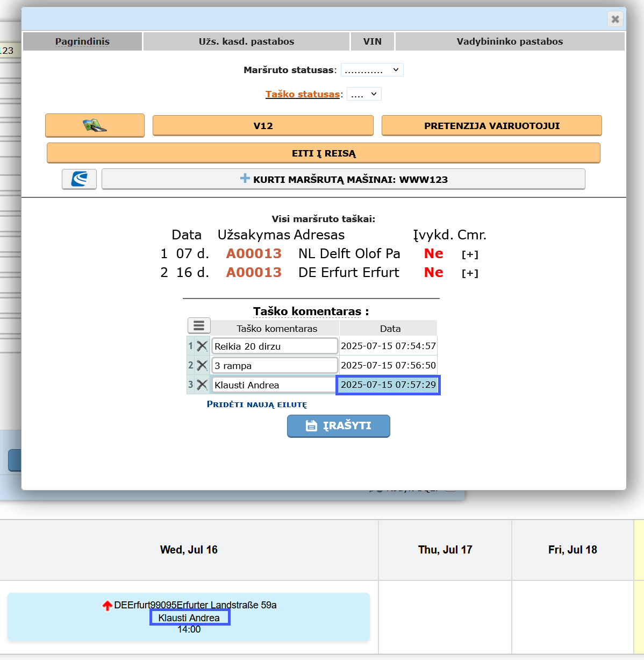This screenshot has width=644, height=660.
Task: Open order A00013 for DE Erfurt
Action: tap(254, 272)
